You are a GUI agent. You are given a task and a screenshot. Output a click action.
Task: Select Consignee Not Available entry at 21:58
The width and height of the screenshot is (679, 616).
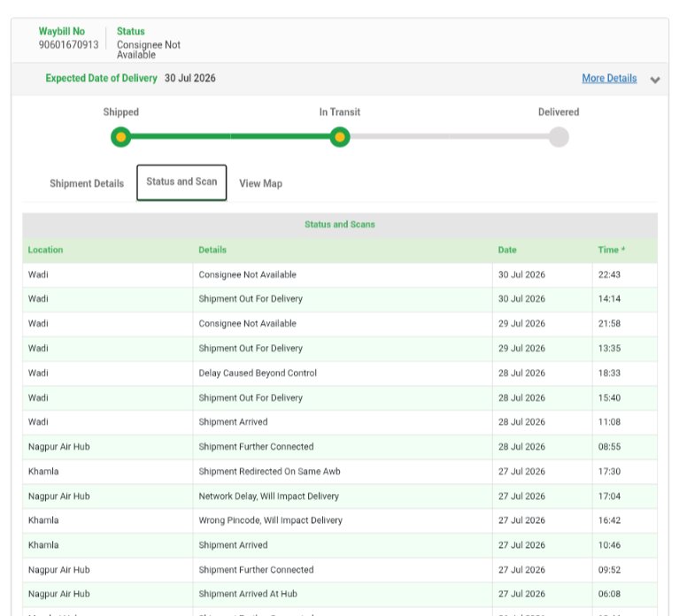coord(340,324)
